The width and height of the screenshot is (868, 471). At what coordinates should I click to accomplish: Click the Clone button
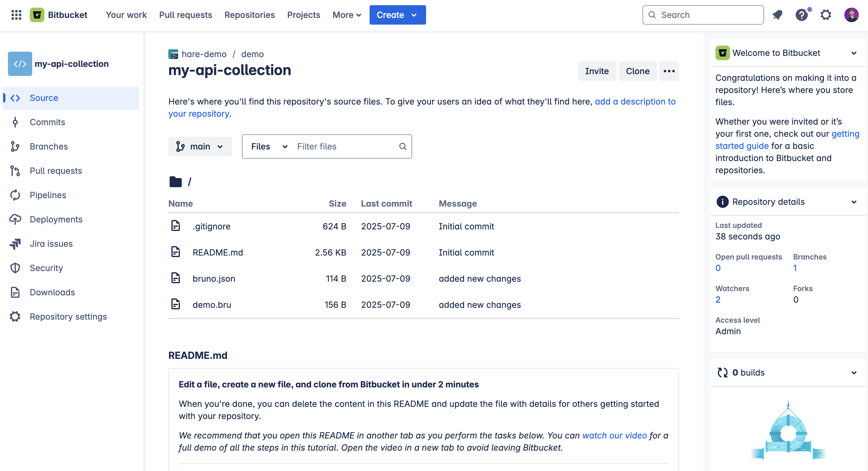(638, 71)
